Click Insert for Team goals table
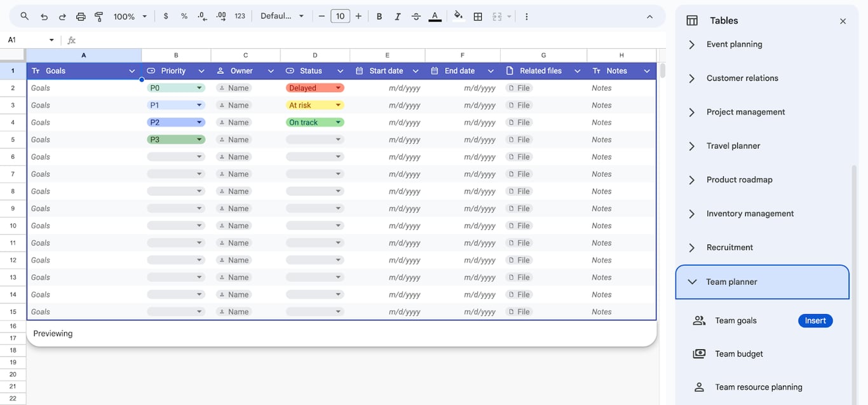 point(815,321)
